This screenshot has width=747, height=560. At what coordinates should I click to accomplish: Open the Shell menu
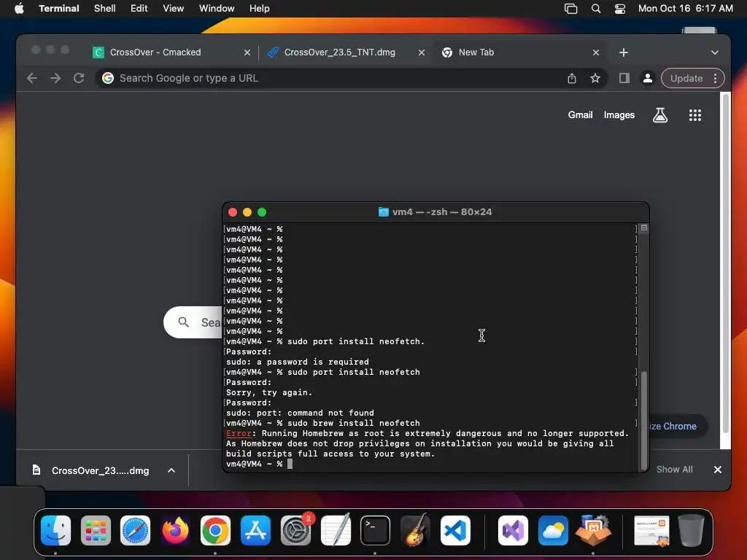click(105, 9)
